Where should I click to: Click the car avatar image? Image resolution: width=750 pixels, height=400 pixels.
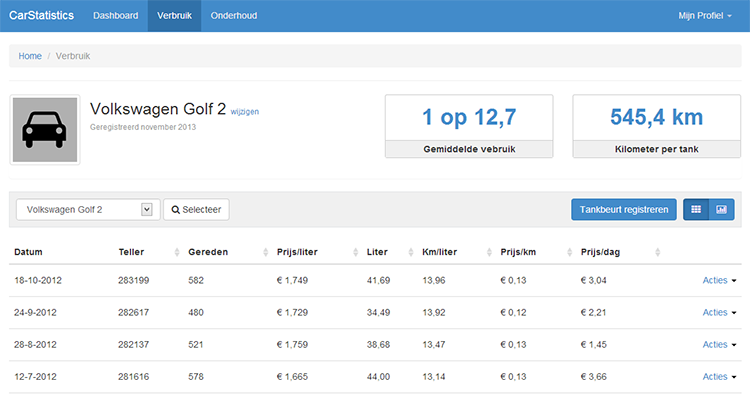tap(44, 129)
